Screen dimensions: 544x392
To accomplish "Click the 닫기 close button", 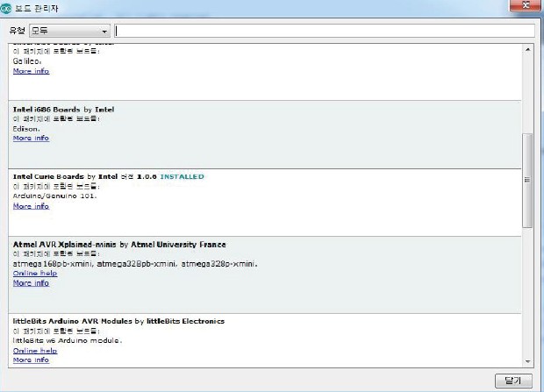I will coord(513,381).
